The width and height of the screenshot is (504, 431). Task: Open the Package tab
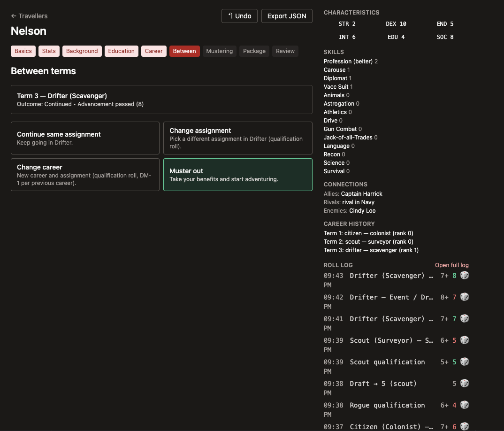click(x=254, y=51)
